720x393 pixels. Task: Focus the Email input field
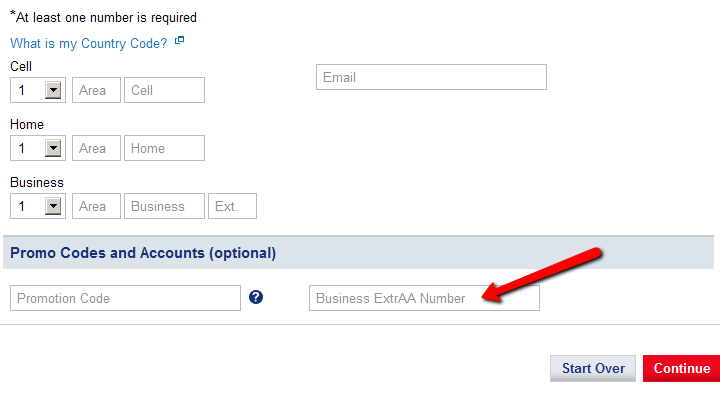click(x=431, y=77)
